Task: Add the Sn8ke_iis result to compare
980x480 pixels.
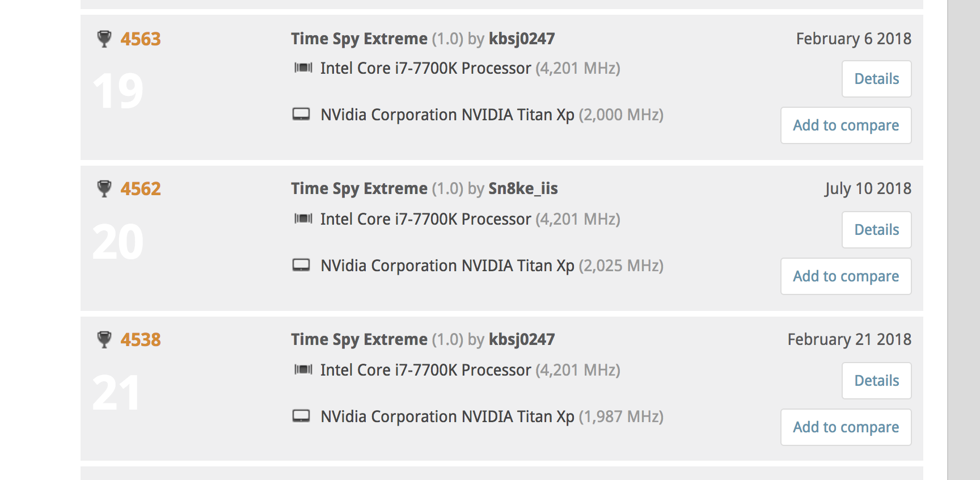Action: coord(846,276)
